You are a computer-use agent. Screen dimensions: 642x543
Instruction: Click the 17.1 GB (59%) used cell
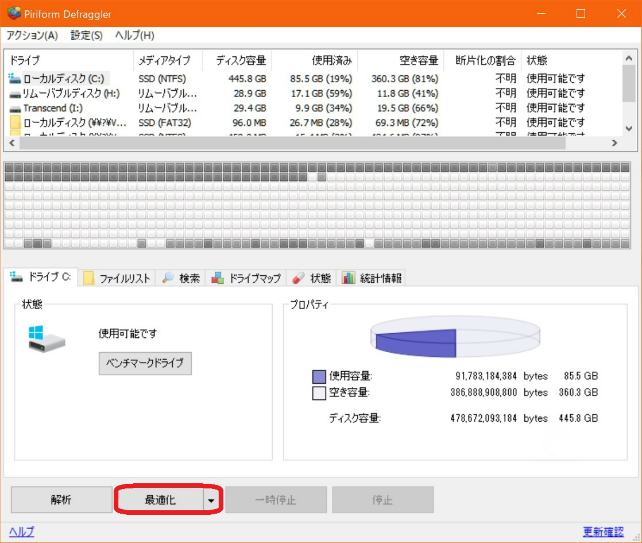321,93
